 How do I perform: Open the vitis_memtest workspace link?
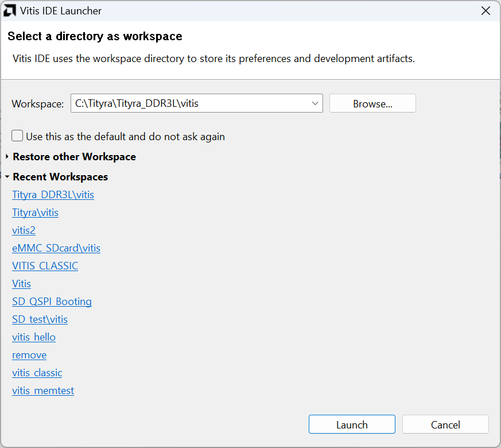43,391
